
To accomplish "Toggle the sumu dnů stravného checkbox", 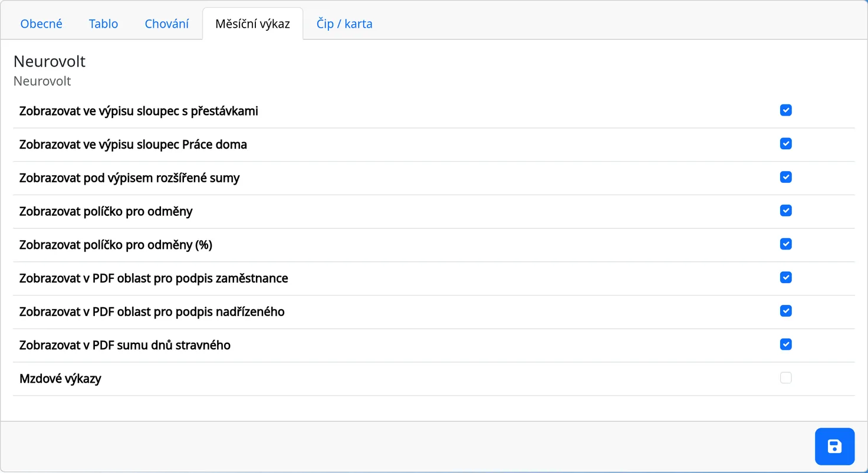I will click(x=785, y=344).
